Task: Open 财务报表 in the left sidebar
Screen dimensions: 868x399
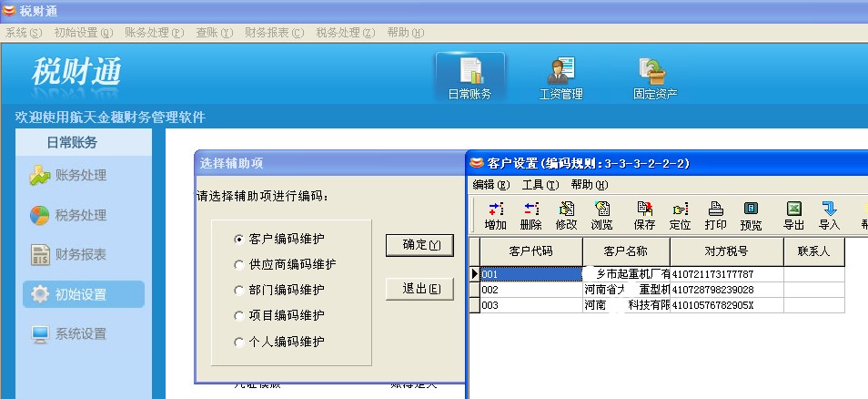Action: (68, 254)
